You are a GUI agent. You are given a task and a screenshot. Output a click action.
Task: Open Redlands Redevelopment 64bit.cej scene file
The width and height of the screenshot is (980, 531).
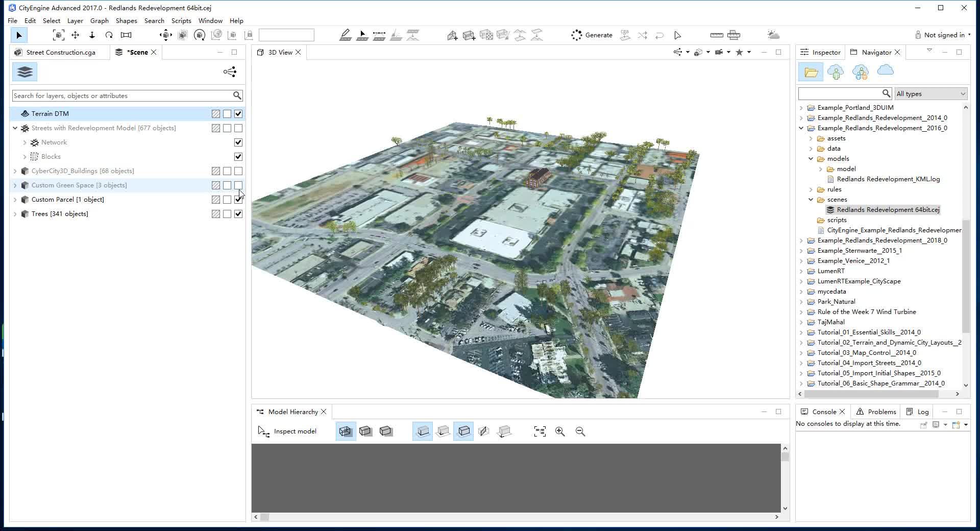coord(888,210)
